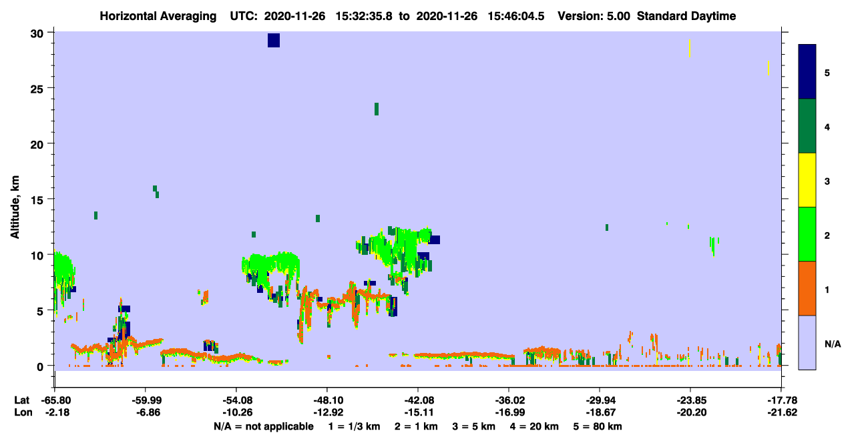Click the longitude value '-16.99'
The height and width of the screenshot is (445, 868).
[x=509, y=412]
